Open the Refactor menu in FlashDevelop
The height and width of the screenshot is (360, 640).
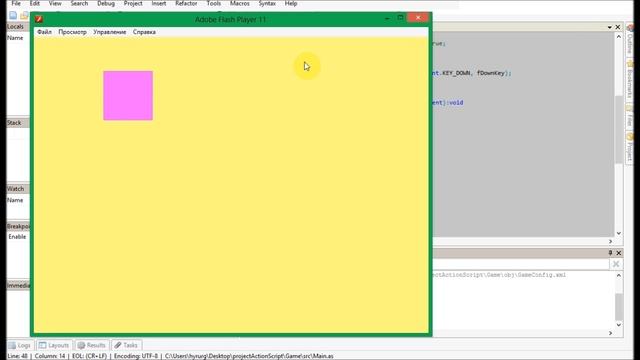[186, 3]
